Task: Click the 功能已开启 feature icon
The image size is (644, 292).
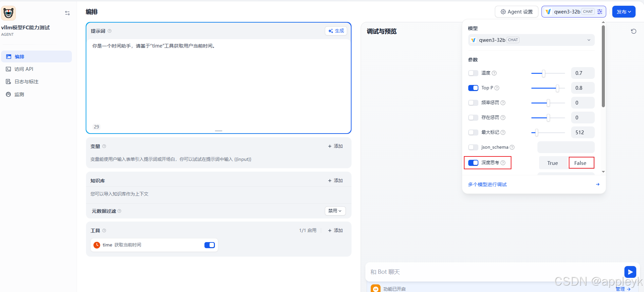Action: coord(375,289)
